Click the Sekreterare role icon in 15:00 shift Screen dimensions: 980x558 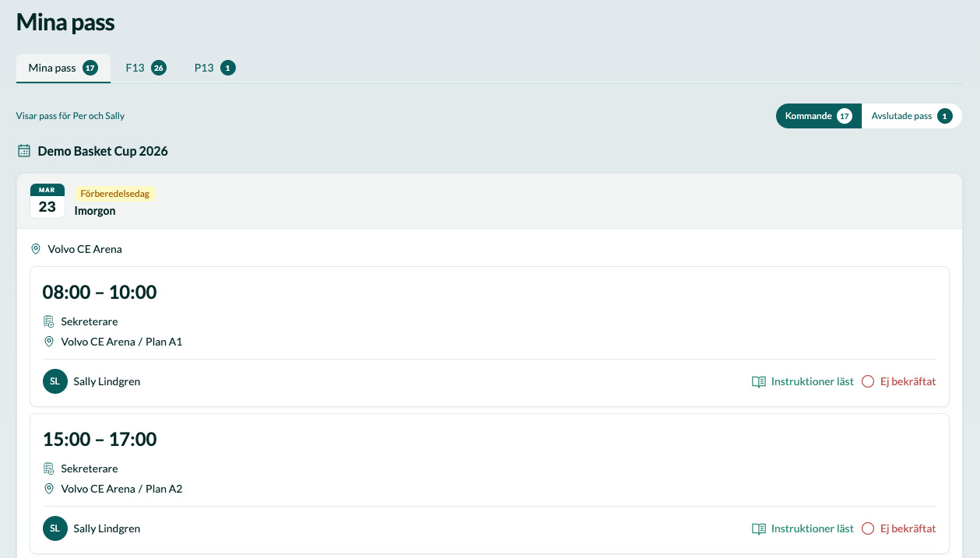point(49,469)
